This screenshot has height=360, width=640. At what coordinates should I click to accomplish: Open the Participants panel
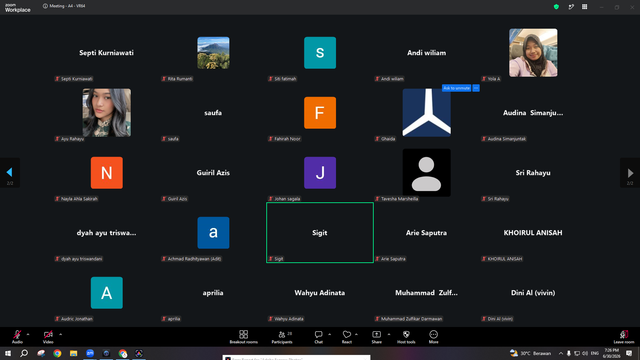click(x=282, y=337)
